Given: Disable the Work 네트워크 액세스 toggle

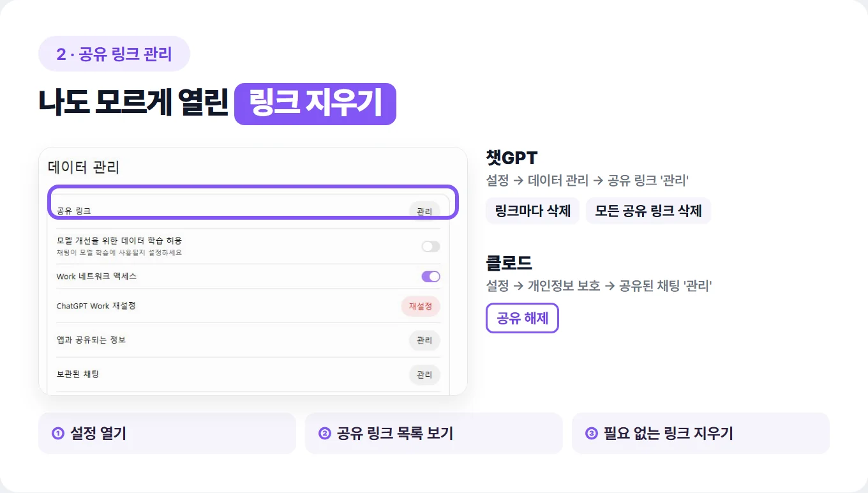Looking at the screenshot, I should (431, 277).
